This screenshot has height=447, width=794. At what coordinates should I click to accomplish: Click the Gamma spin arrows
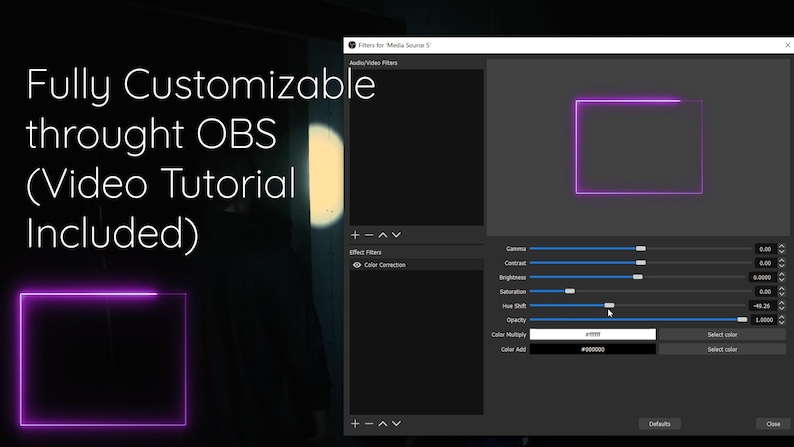(x=781, y=249)
